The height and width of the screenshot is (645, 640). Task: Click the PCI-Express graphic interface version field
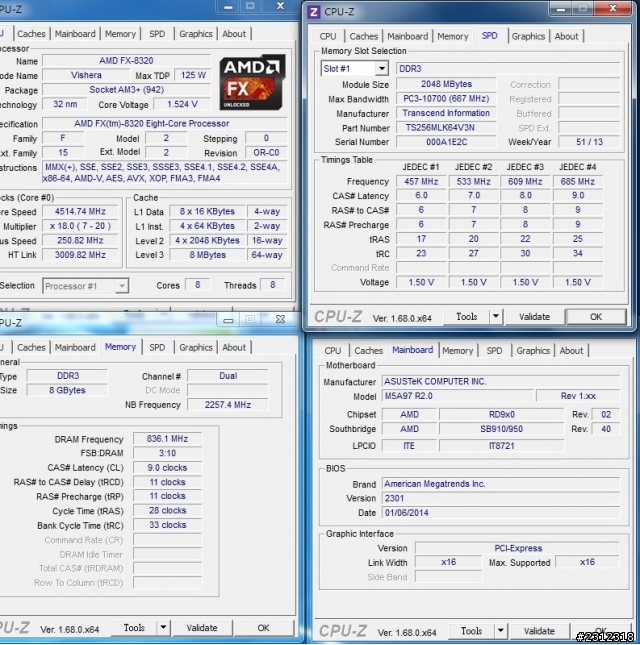517,548
